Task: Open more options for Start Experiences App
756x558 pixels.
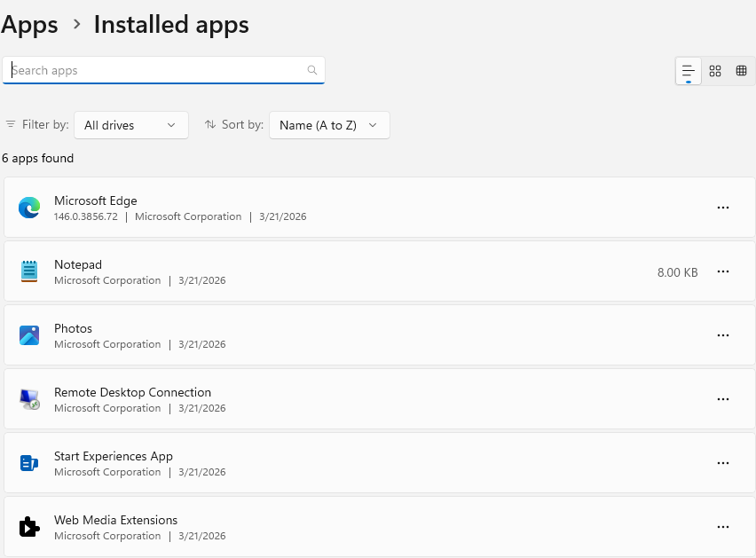Action: pos(723,463)
